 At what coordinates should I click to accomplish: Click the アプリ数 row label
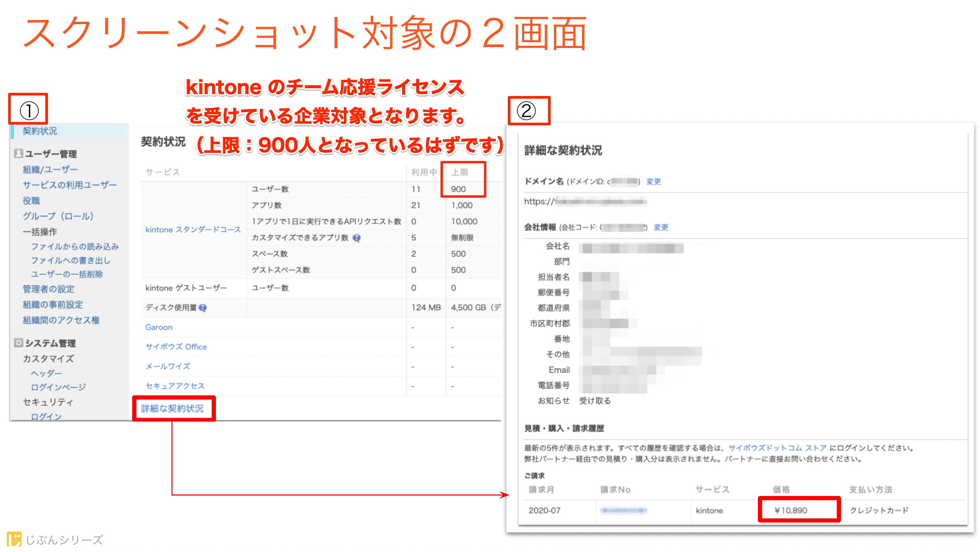pos(267,205)
